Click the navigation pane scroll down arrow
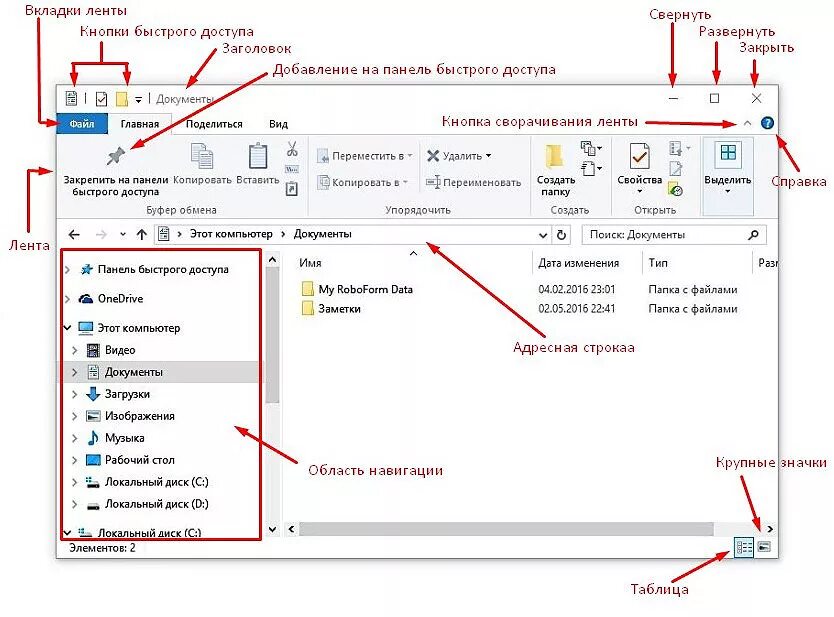834x617 pixels. (272, 529)
